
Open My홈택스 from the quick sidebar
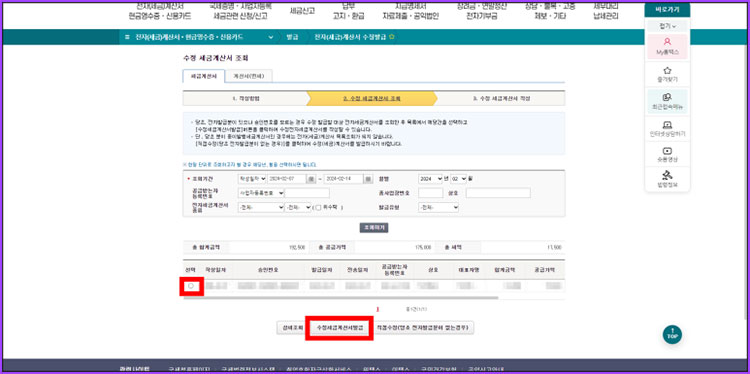(667, 46)
